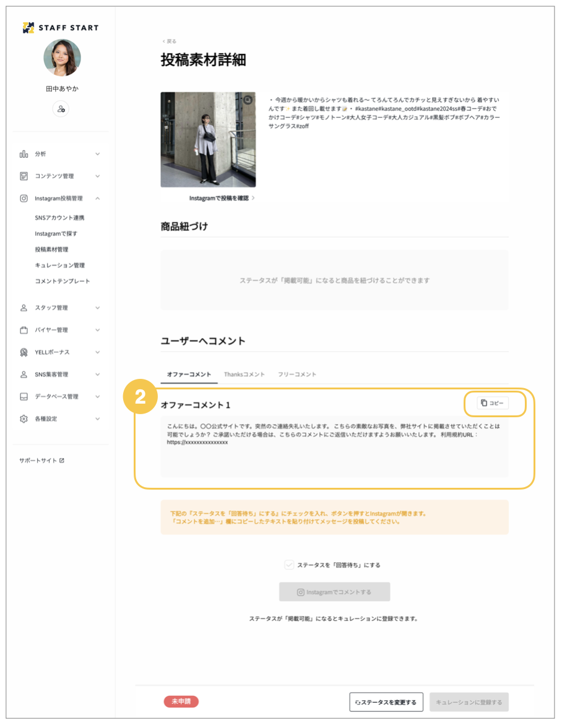Expand the コンテンツ管理 chevron

[x=97, y=176]
